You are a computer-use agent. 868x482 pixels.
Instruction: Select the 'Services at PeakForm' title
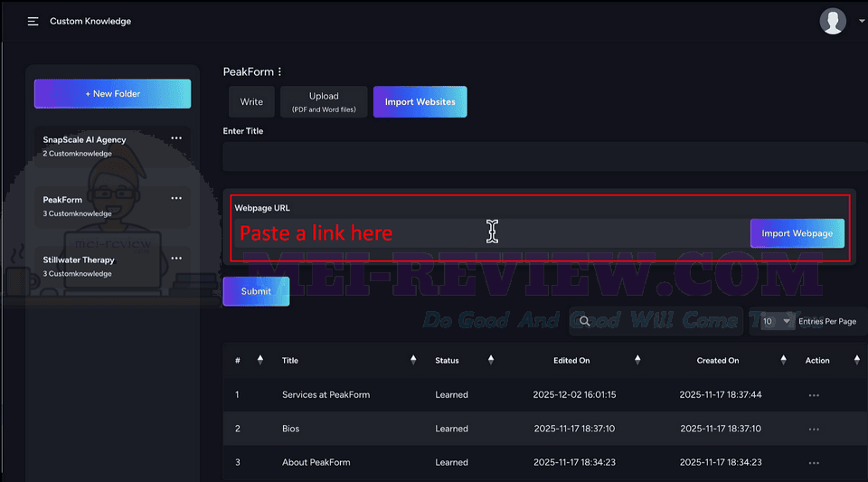[326, 394]
